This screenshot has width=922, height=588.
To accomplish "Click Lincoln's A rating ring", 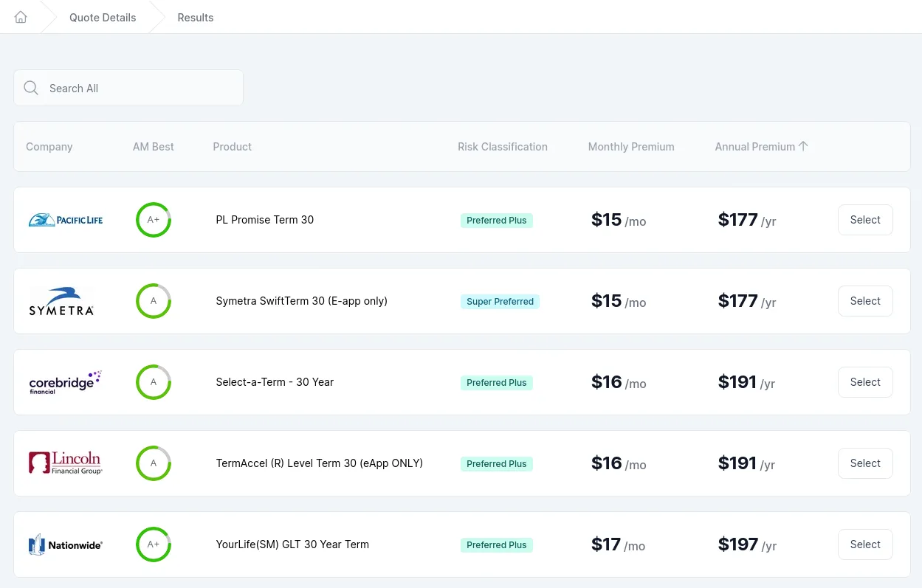I will pyautogui.click(x=154, y=463).
